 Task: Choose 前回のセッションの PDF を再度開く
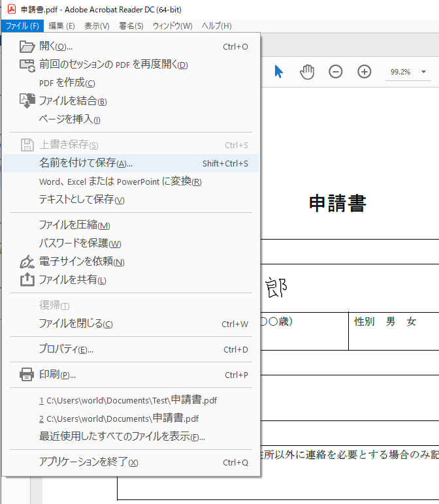pyautogui.click(x=131, y=65)
